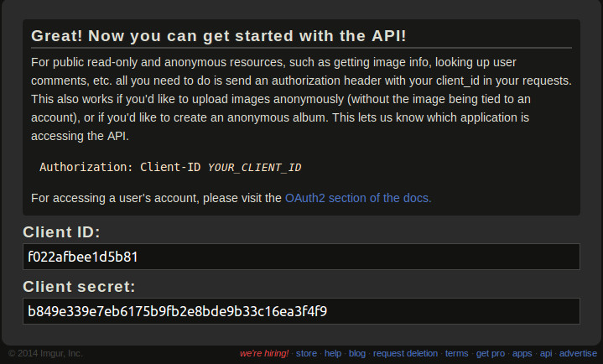Click the Great! Now you can get started heading

(x=218, y=36)
